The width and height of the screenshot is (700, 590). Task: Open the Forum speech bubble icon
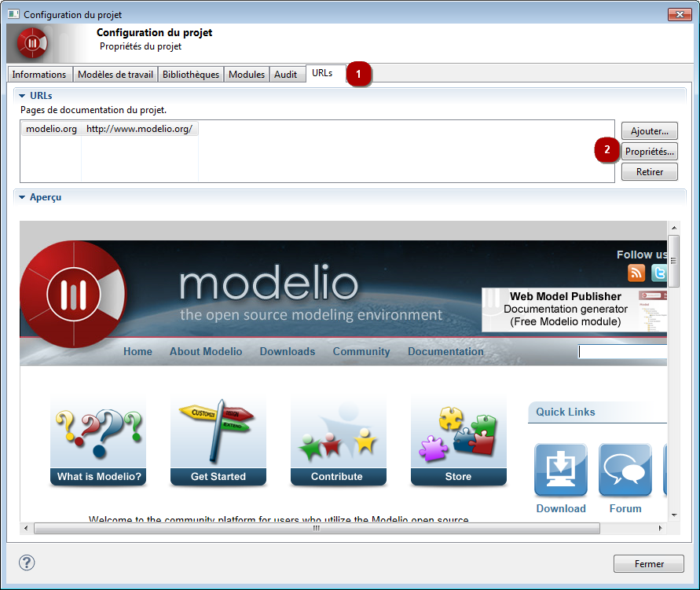(625, 470)
